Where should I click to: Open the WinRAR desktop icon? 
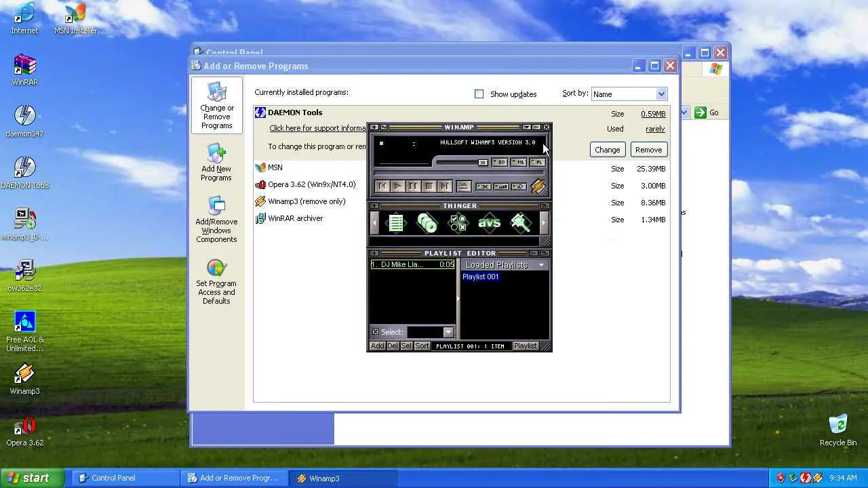tap(25, 70)
